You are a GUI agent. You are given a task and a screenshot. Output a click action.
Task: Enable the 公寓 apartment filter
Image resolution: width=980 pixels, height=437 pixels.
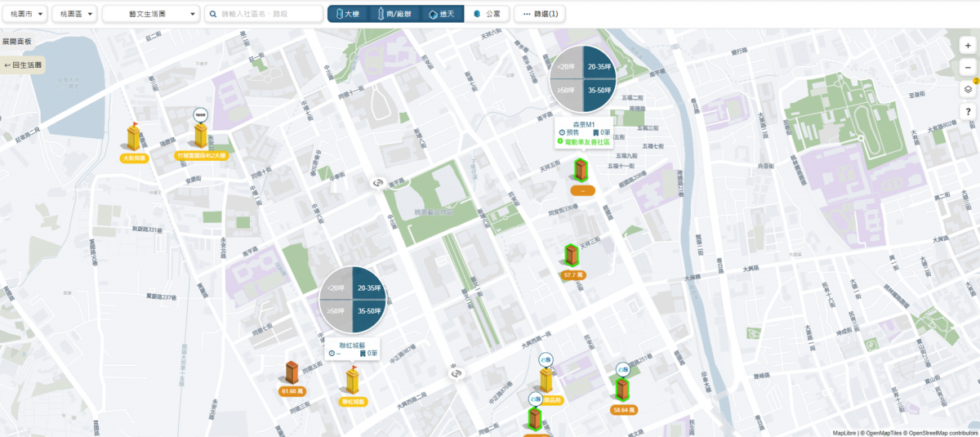pos(488,14)
